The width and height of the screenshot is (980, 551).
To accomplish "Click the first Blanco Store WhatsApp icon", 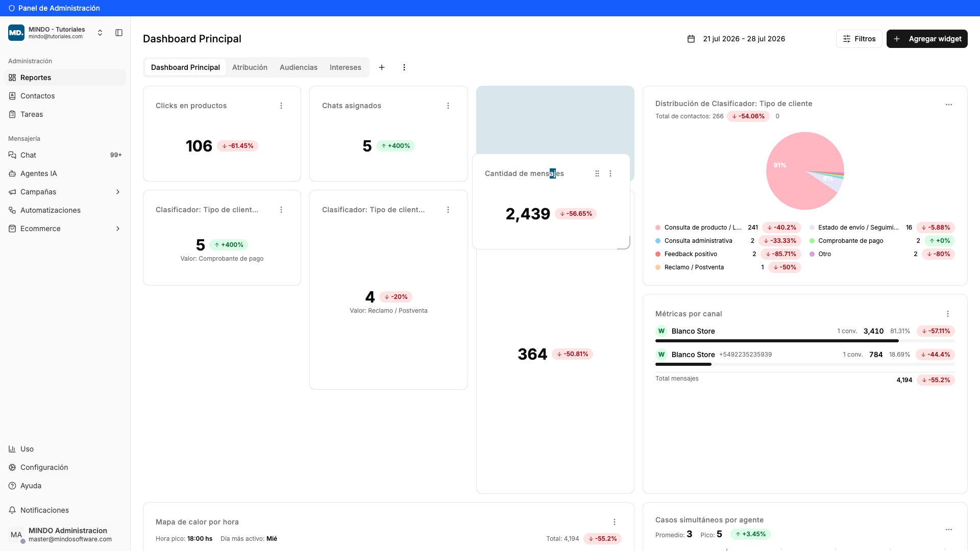I will pyautogui.click(x=661, y=331).
